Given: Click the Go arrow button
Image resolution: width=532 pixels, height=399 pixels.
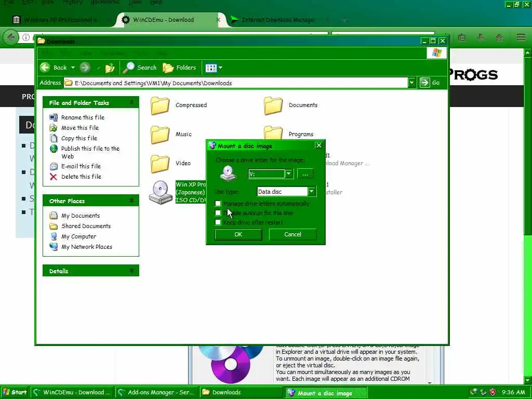Looking at the screenshot, I should 424,83.
